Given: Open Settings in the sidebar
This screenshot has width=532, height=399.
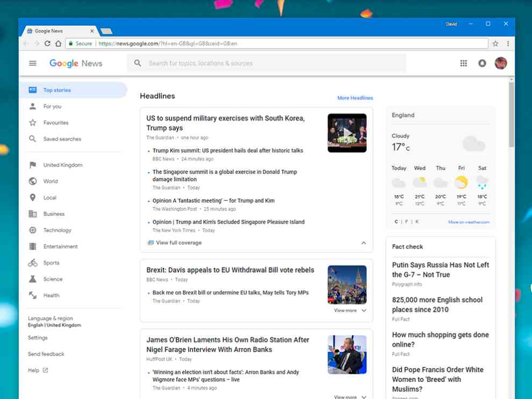Looking at the screenshot, I should [38, 338].
